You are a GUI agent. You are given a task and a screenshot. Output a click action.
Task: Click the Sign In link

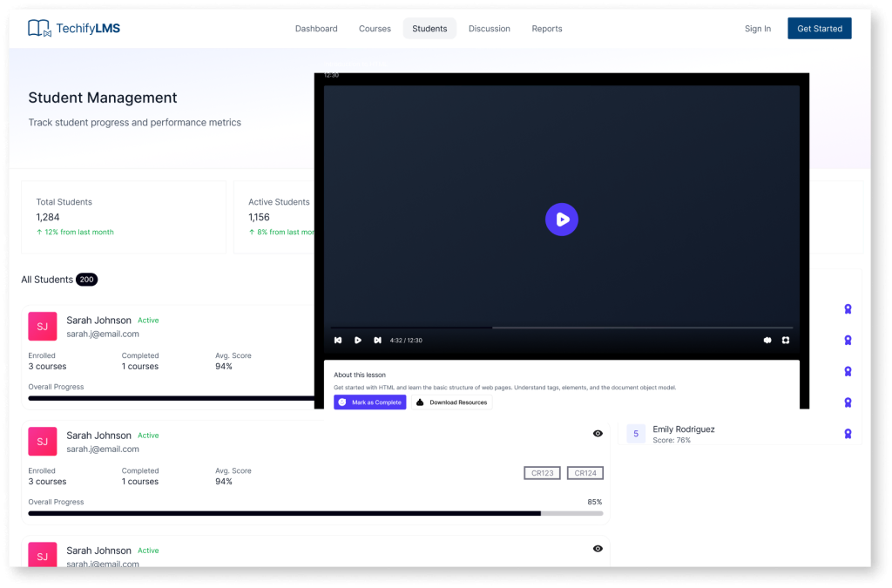pyautogui.click(x=757, y=29)
